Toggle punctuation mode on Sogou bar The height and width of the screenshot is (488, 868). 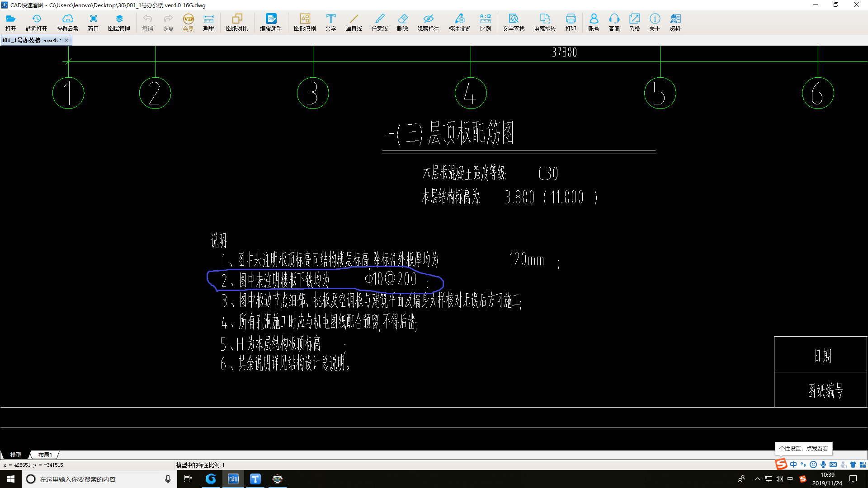tap(803, 465)
